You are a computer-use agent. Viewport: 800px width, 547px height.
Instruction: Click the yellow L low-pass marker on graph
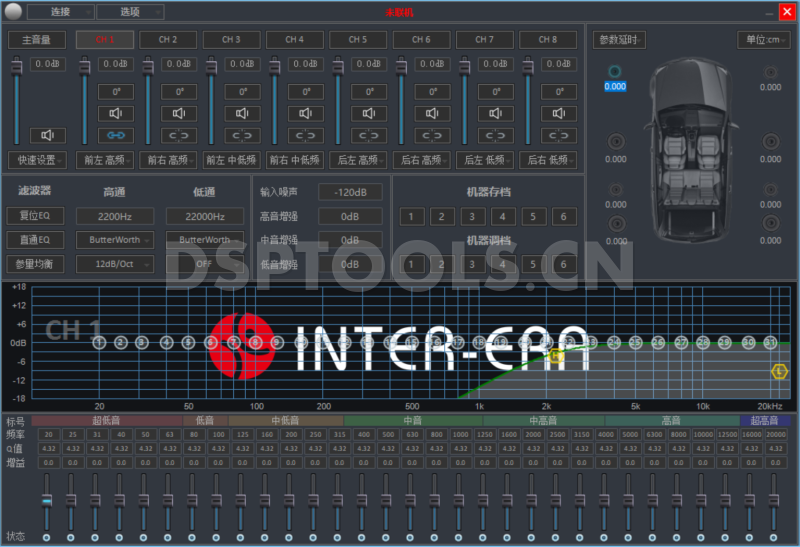pos(779,371)
